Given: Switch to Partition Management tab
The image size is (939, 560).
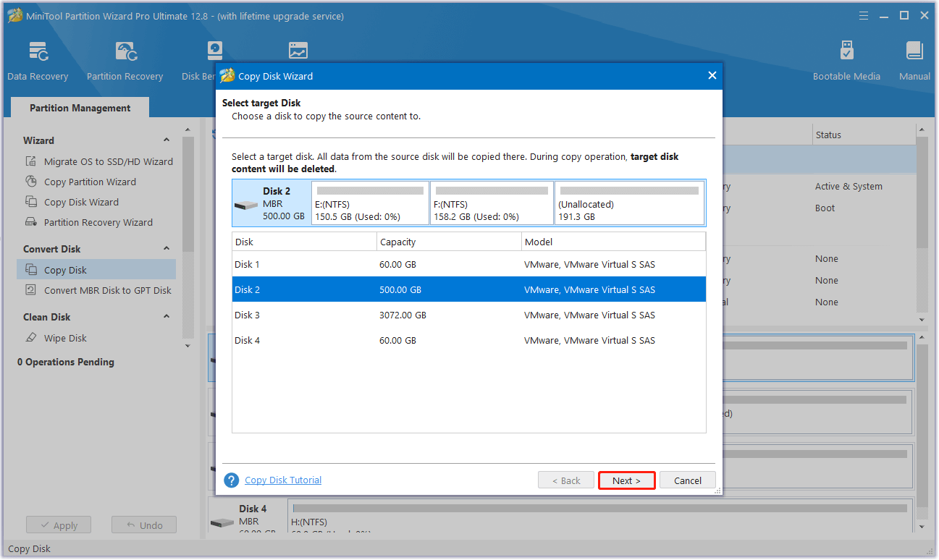Looking at the screenshot, I should pyautogui.click(x=80, y=108).
